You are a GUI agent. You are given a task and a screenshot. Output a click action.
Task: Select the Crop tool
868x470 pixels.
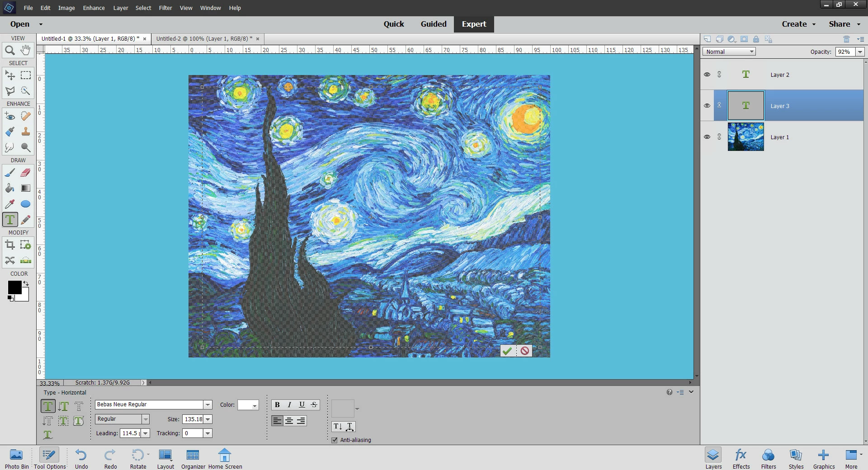point(10,245)
